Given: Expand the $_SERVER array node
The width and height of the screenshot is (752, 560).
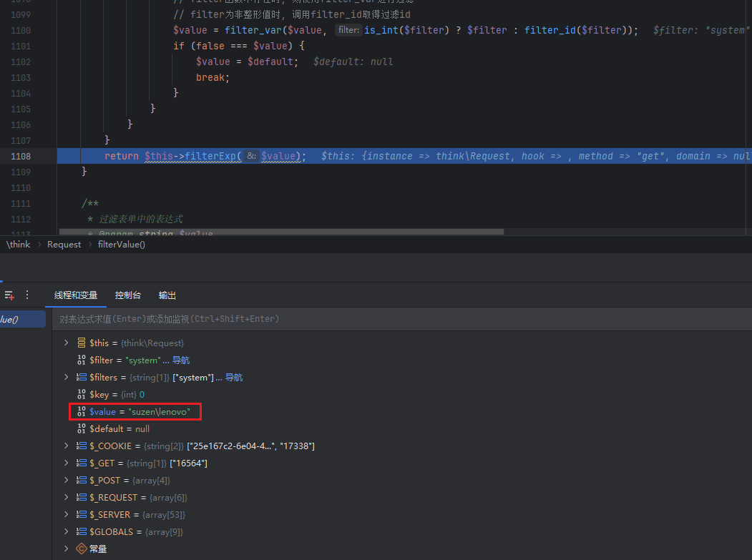Looking at the screenshot, I should tap(66, 514).
